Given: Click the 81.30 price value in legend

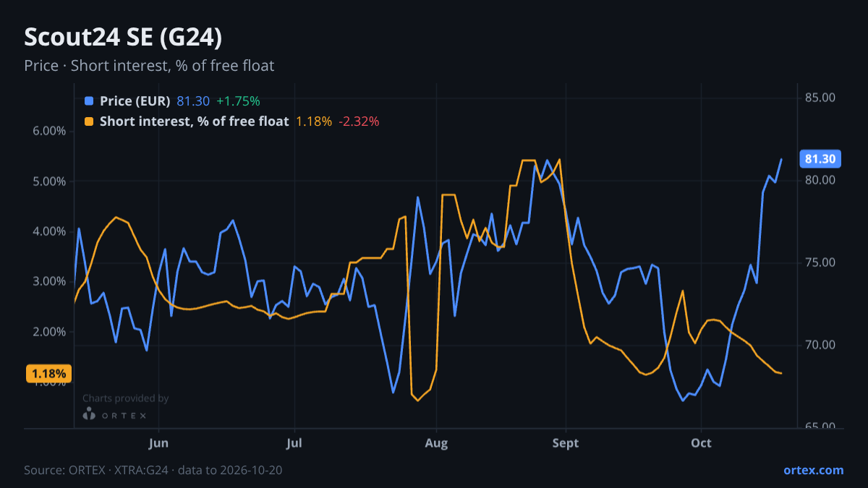Looking at the screenshot, I should click(x=193, y=101).
